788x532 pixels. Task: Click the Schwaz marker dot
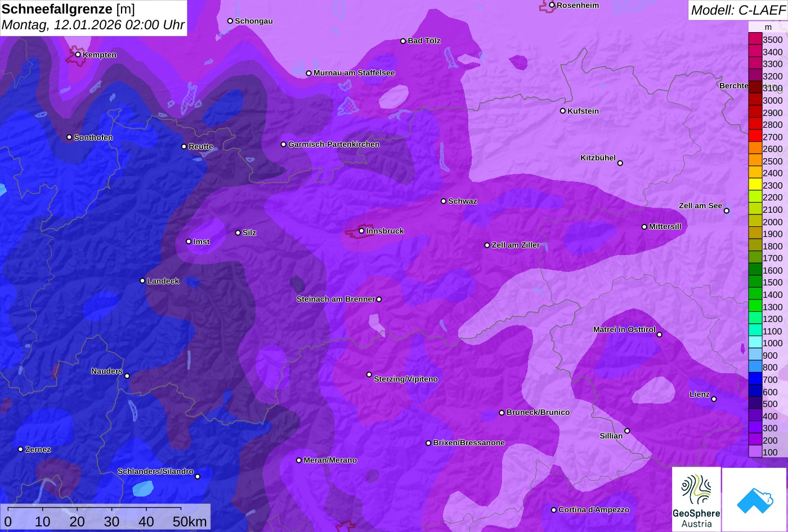tap(443, 201)
